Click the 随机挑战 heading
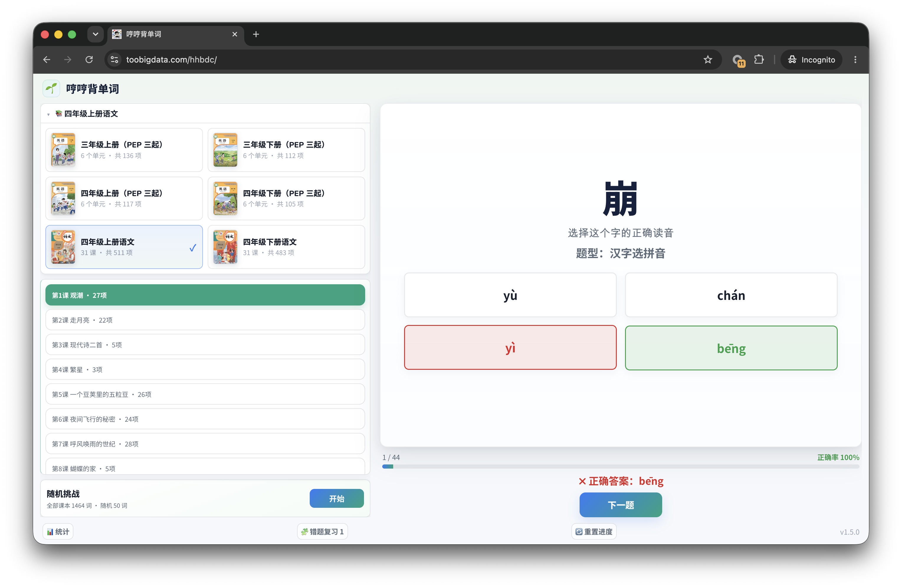Screen dimensions: 902x588 click(63, 494)
